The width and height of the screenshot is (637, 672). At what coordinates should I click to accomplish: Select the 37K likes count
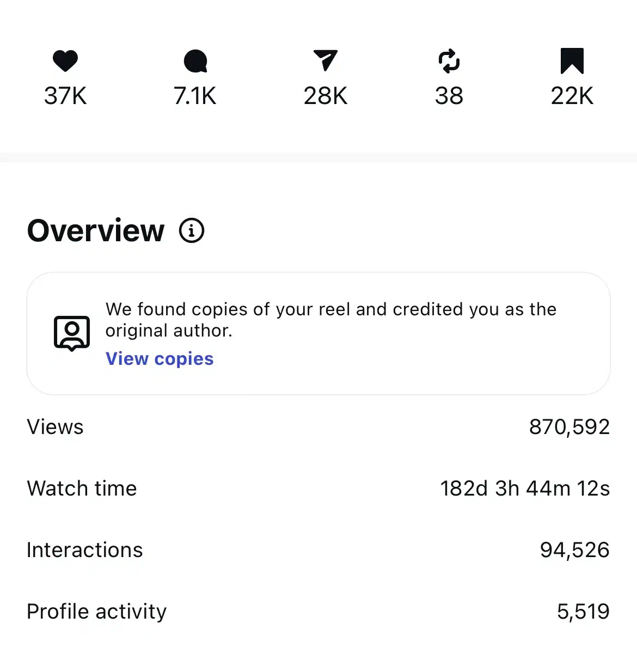[x=65, y=96]
